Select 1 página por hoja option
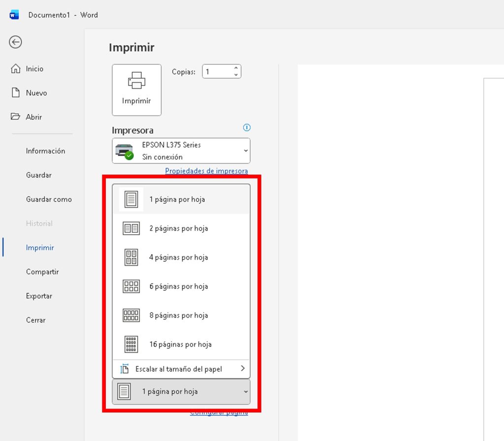The height and width of the screenshot is (441, 504). tap(177, 200)
